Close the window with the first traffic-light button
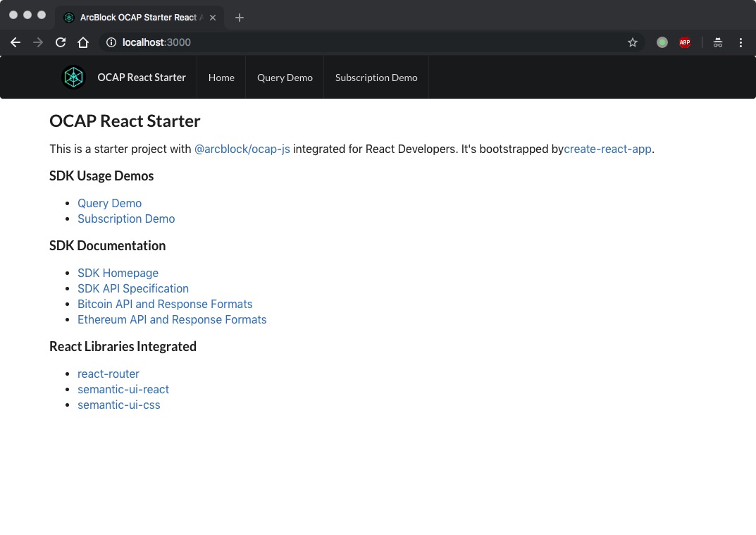This screenshot has width=756, height=535. click(13, 15)
